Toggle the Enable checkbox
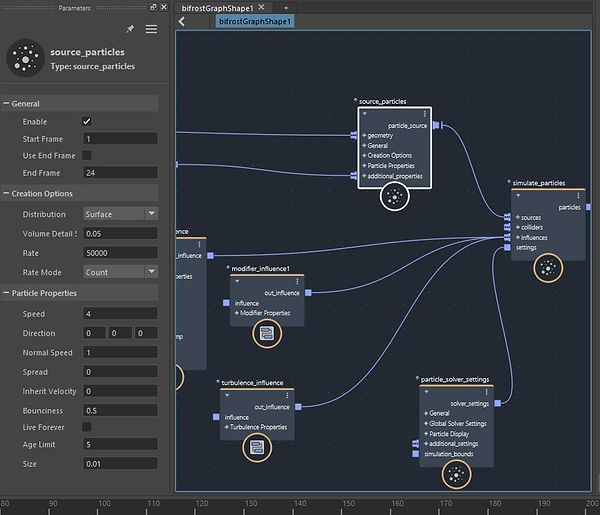This screenshot has width=600, height=515. coord(87,122)
